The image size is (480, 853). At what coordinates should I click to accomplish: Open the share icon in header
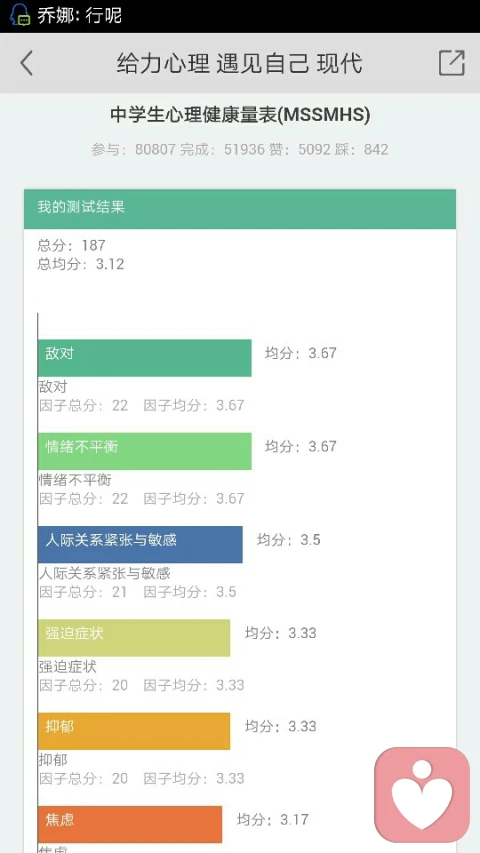point(452,63)
